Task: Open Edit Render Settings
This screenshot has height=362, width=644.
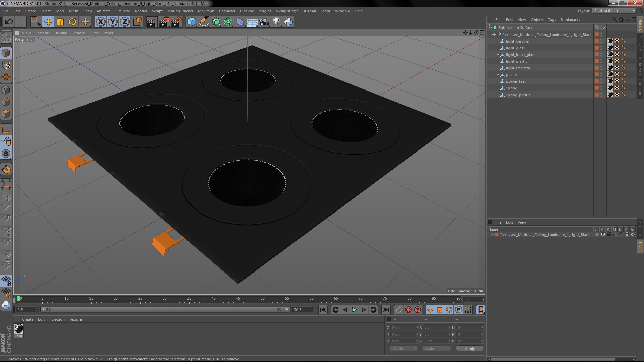Action: tap(176, 22)
